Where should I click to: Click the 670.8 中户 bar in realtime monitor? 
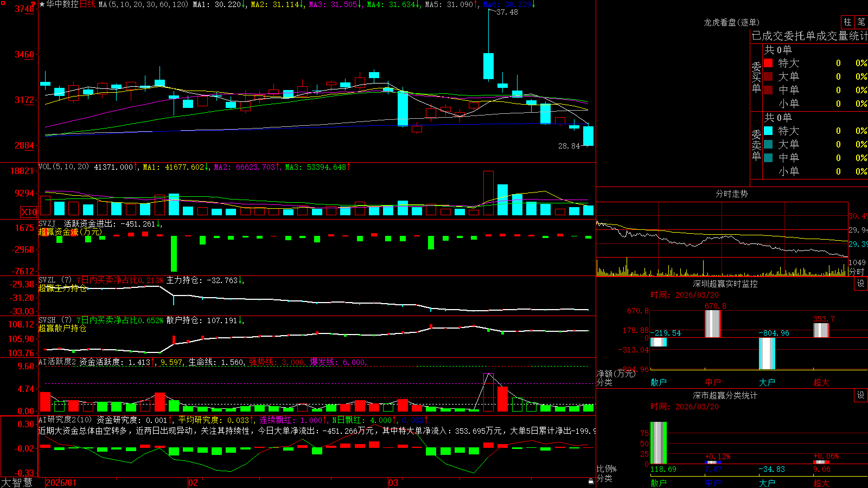713,324
